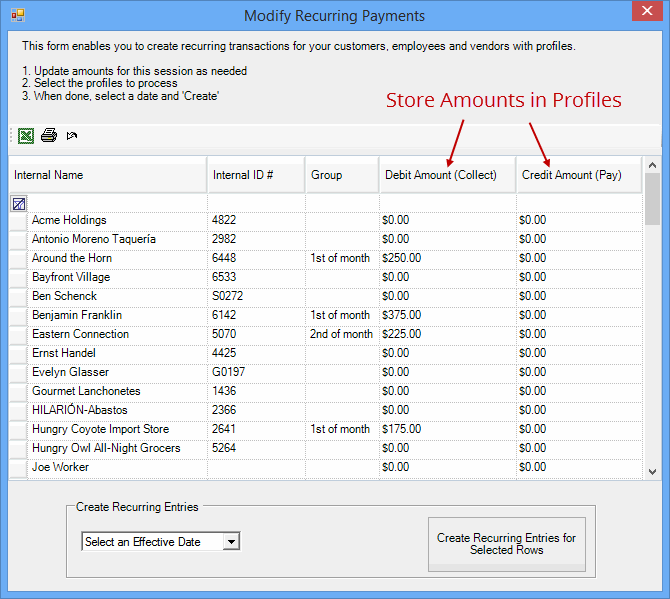Click the application icon in the title bar

click(x=17, y=16)
